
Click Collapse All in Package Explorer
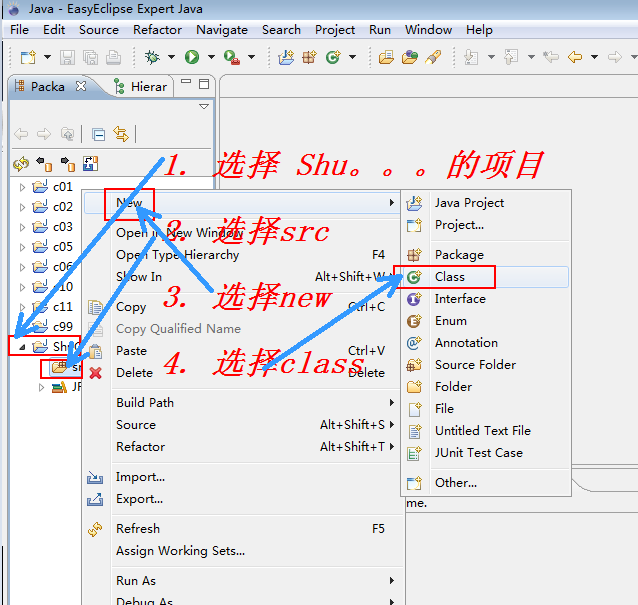98,134
